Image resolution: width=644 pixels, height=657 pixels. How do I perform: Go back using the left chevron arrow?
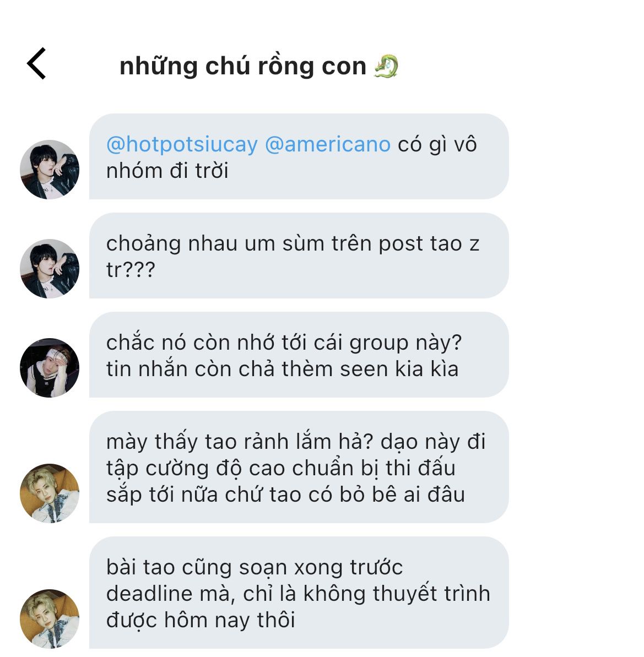point(36,63)
